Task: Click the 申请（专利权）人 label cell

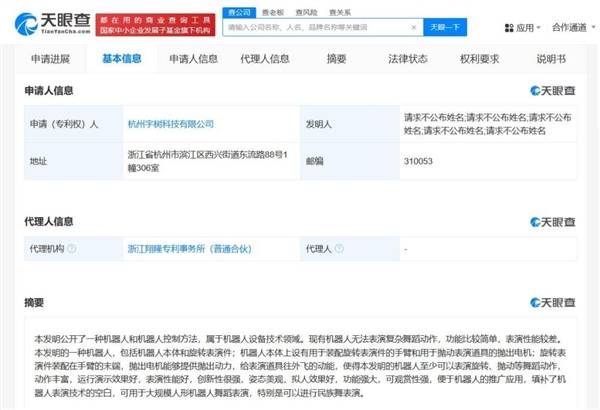Action: coord(74,124)
